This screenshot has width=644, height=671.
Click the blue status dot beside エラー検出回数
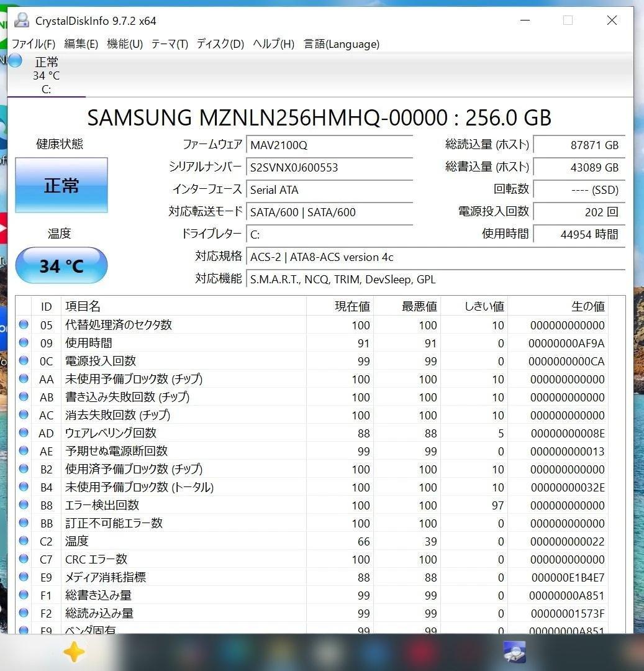pos(24,505)
